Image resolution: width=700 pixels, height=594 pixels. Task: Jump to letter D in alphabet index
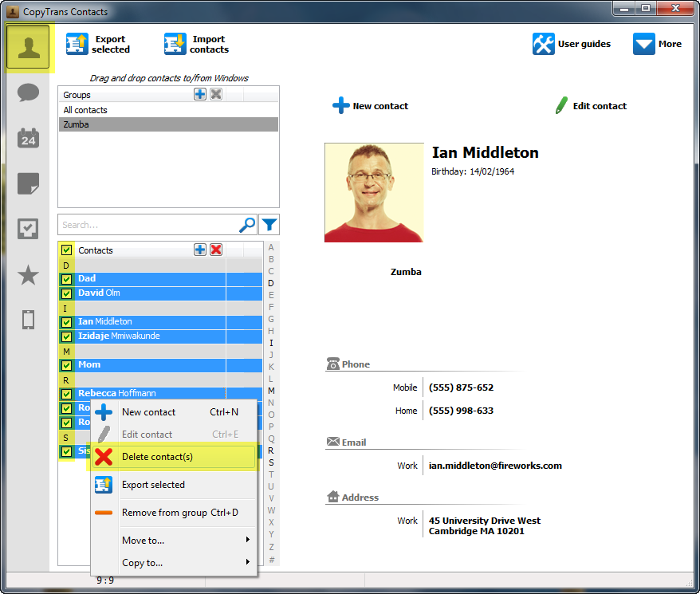[271, 283]
